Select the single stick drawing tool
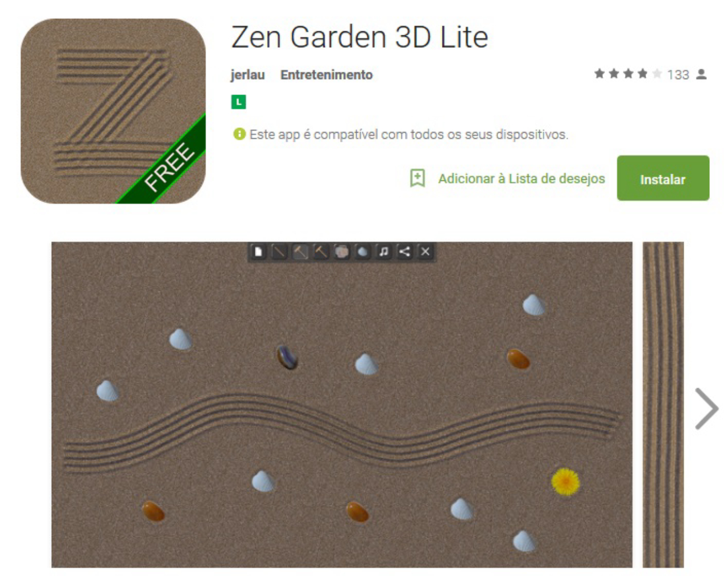The height and width of the screenshot is (576, 728). tap(279, 252)
